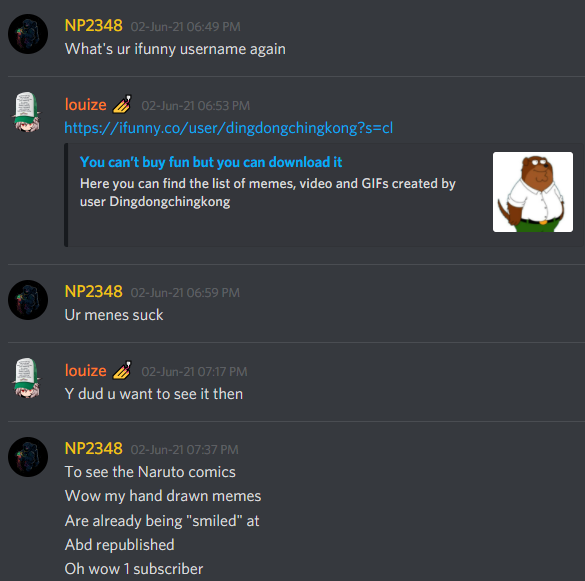Open the embed title 'You can't buy fun'

211,162
